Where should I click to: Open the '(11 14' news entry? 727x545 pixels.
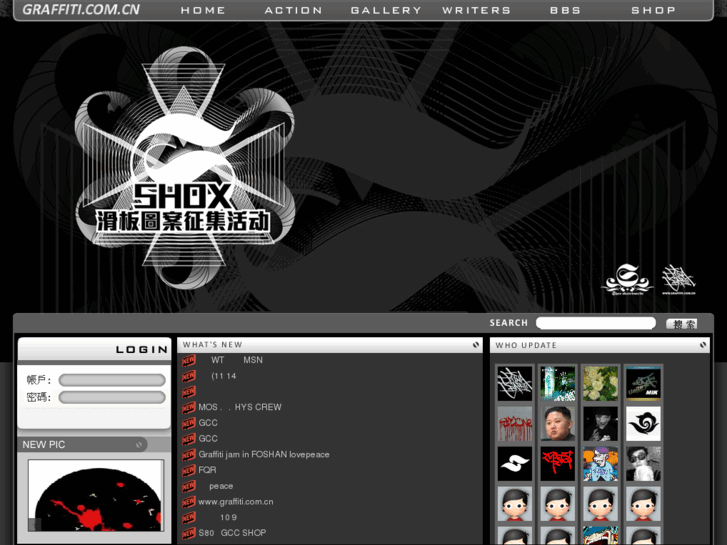(223, 376)
